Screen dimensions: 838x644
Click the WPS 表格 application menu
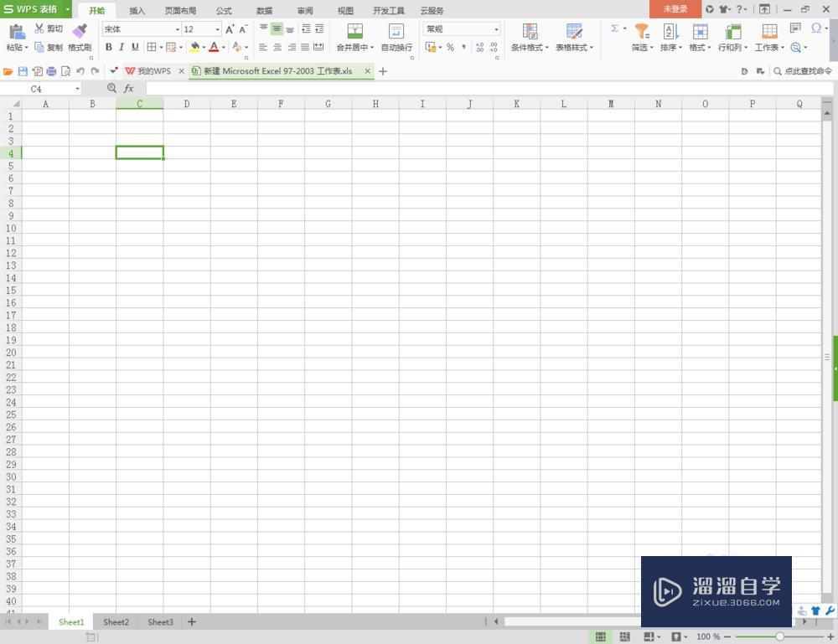point(36,9)
